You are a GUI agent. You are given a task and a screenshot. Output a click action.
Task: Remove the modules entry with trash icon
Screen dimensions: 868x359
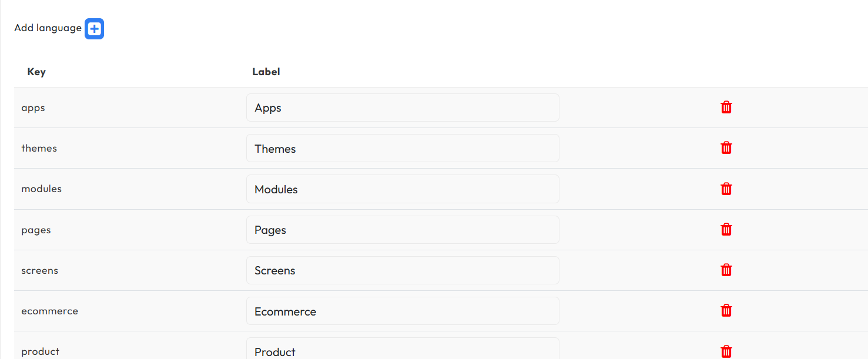(x=726, y=189)
